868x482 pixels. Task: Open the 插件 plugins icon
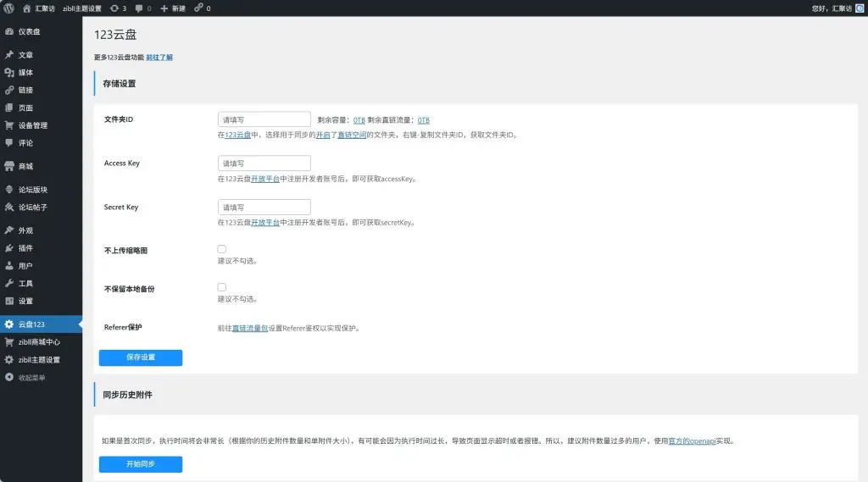pos(9,248)
